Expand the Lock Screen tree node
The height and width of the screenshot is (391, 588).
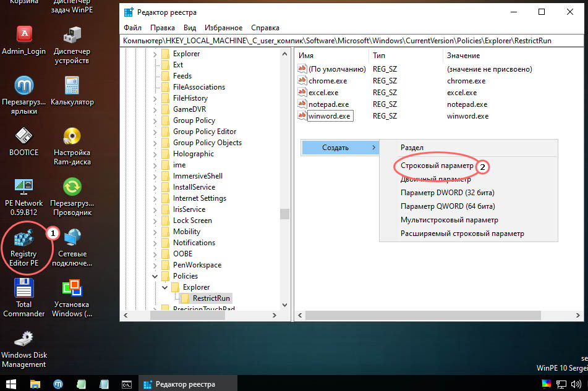[155, 221]
